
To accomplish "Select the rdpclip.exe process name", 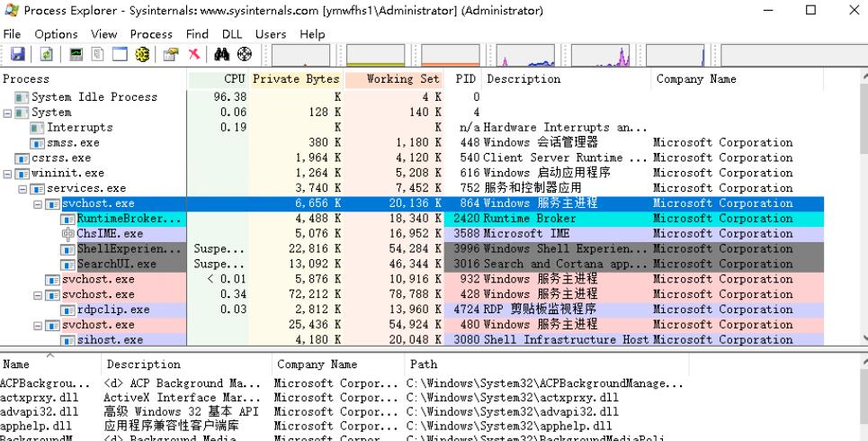I will click(x=113, y=310).
